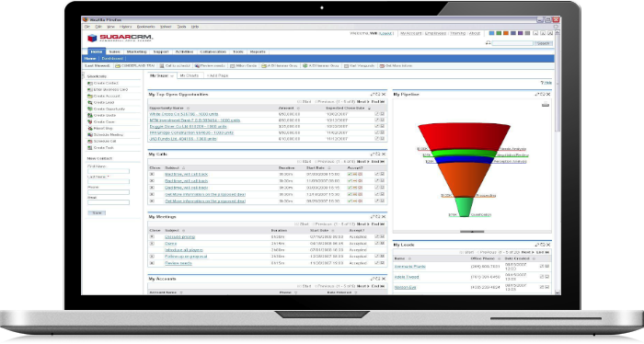Screen dimensions: 644x344
Task: Click the Create Contact shortcut icon
Action: (x=89, y=84)
